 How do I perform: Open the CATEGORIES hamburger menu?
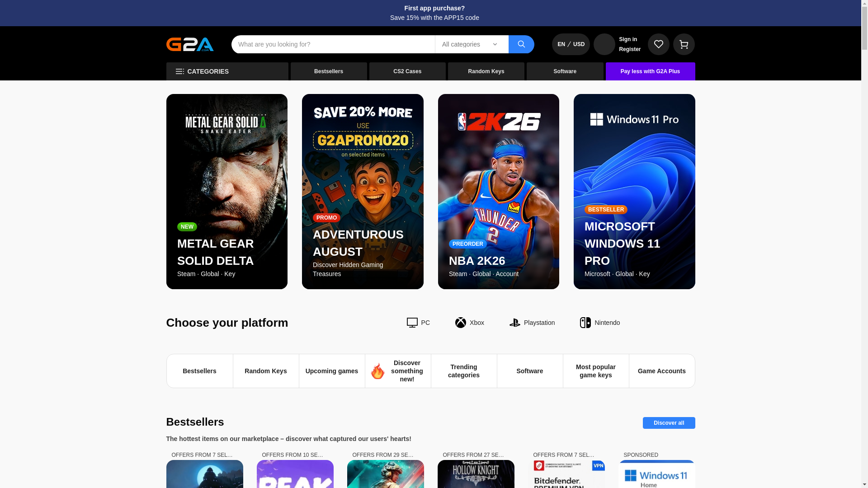click(227, 71)
